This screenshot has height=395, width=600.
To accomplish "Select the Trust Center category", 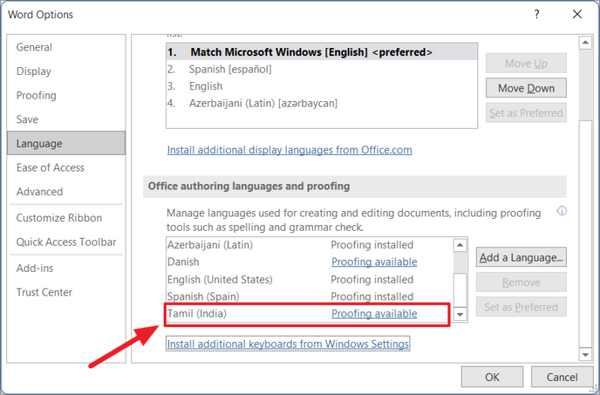I will [44, 292].
